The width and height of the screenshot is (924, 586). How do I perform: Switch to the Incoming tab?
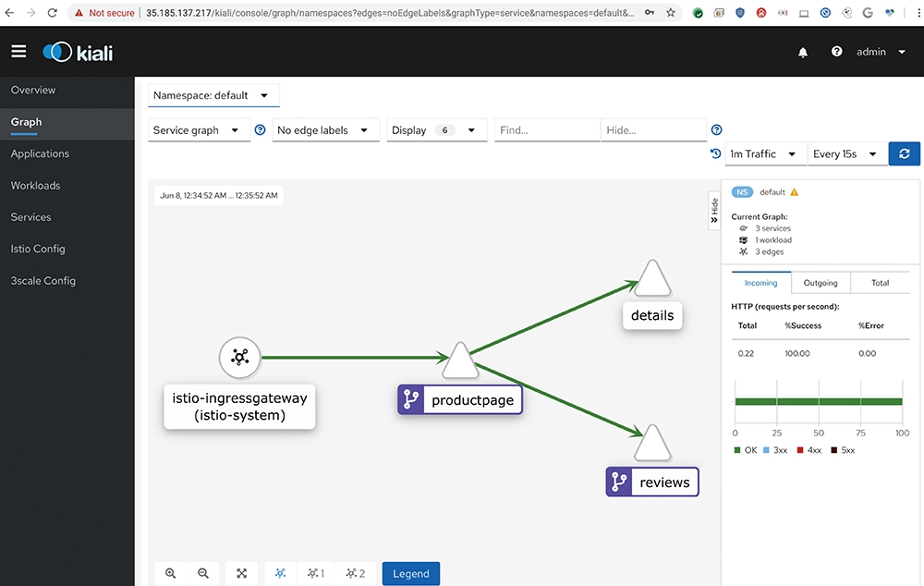(760, 283)
